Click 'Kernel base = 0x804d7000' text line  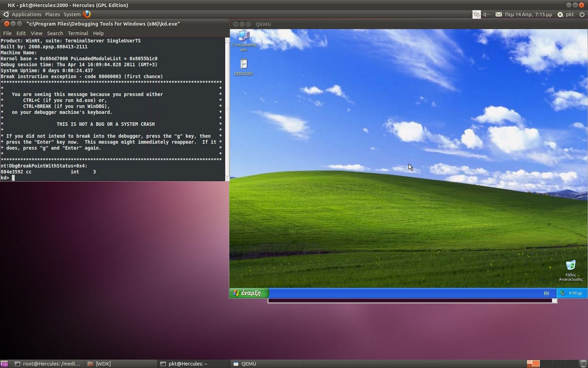click(x=79, y=59)
